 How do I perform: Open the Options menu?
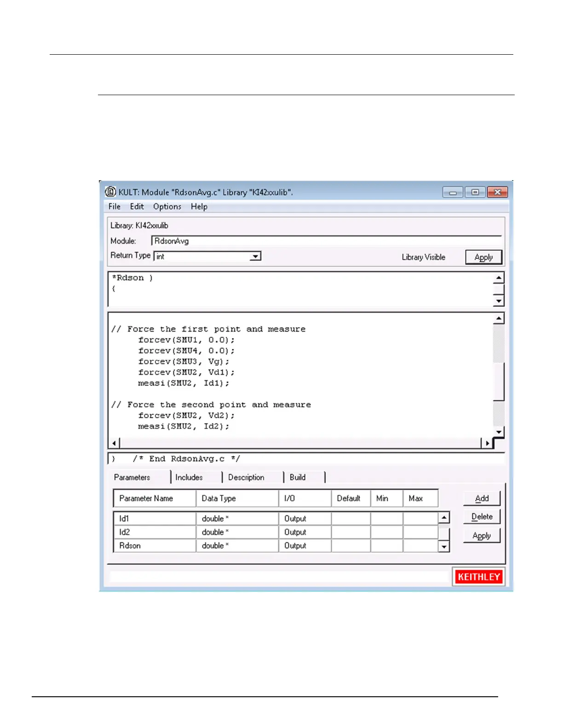167,207
